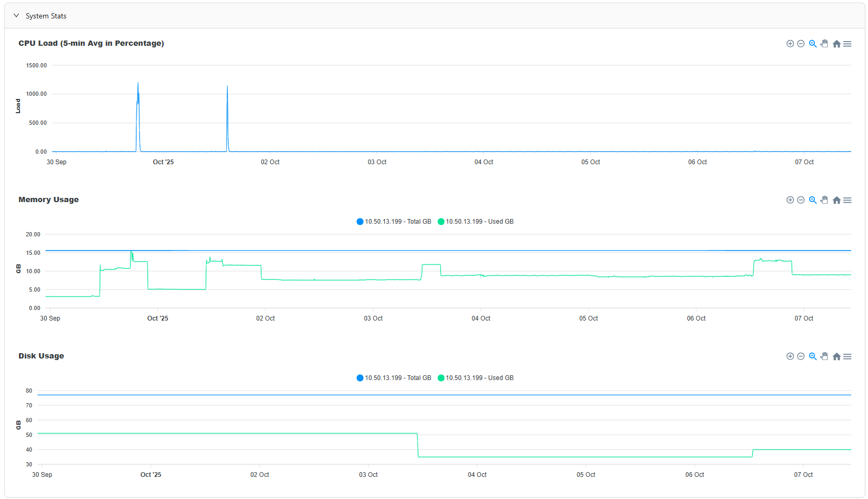868x499 pixels.
Task: Zoom out on the CPU Load chart
Action: pos(801,44)
